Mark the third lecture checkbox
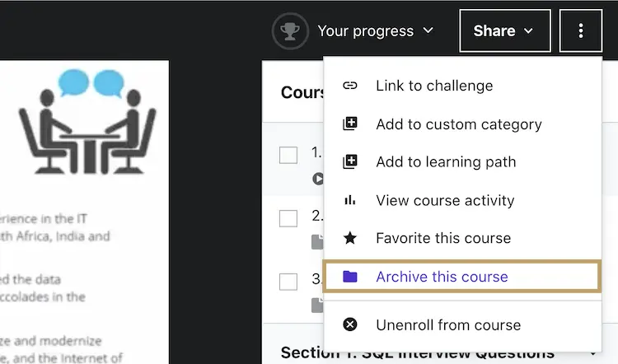Image resolution: width=618 pixels, height=364 pixels. point(288,282)
